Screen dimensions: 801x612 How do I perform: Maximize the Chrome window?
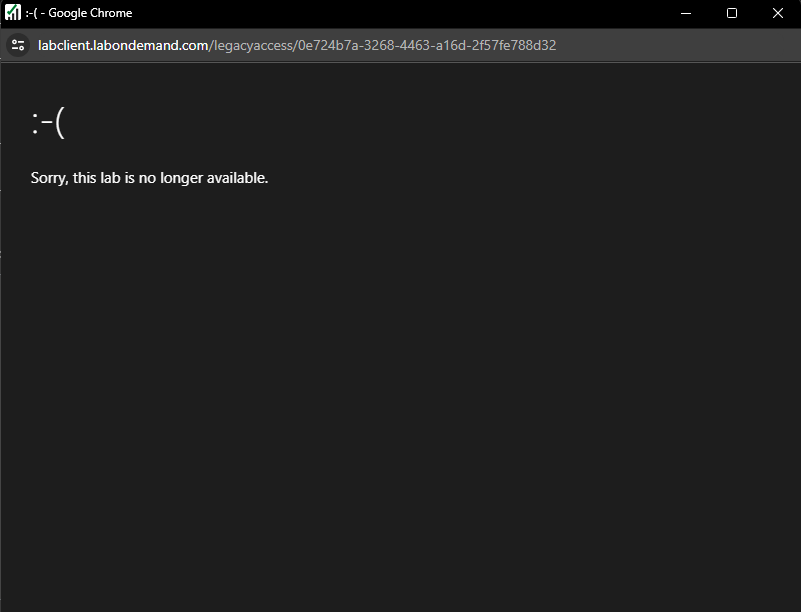click(x=732, y=13)
